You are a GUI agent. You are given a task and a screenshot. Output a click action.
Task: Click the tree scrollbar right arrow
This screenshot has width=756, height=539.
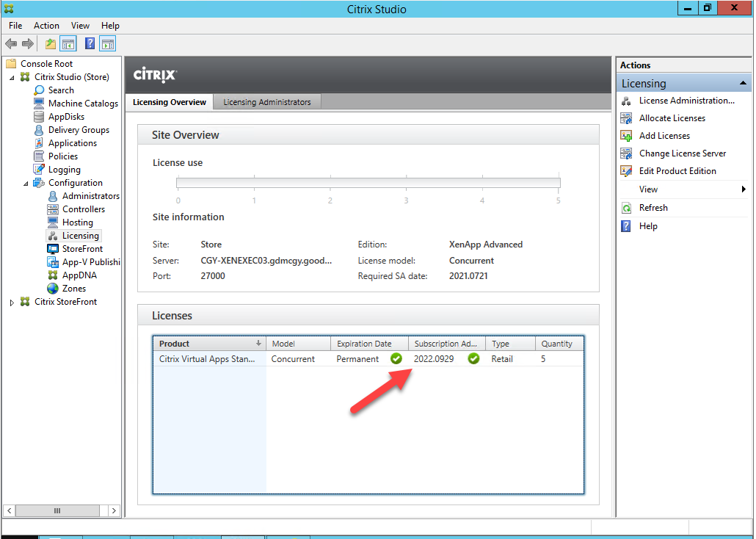[114, 510]
